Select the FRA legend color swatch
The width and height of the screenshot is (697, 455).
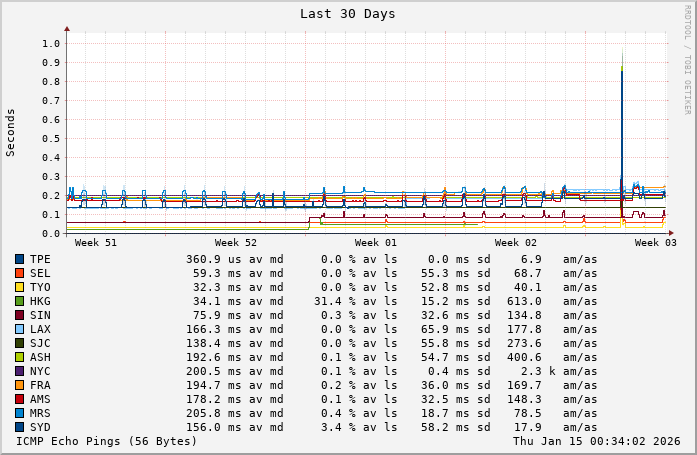(x=19, y=385)
